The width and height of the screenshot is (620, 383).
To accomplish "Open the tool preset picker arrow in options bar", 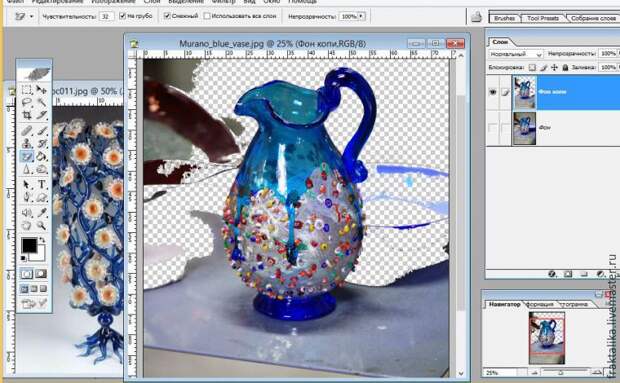I will [32, 17].
